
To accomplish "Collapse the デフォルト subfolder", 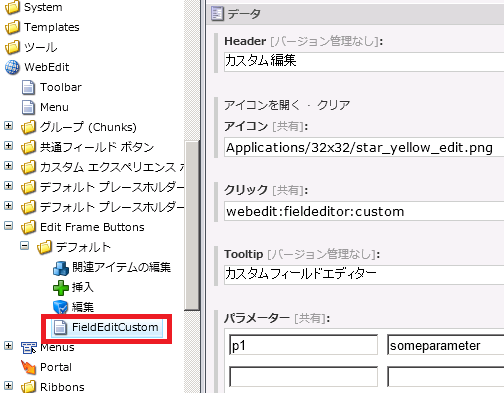I will tap(24, 246).
